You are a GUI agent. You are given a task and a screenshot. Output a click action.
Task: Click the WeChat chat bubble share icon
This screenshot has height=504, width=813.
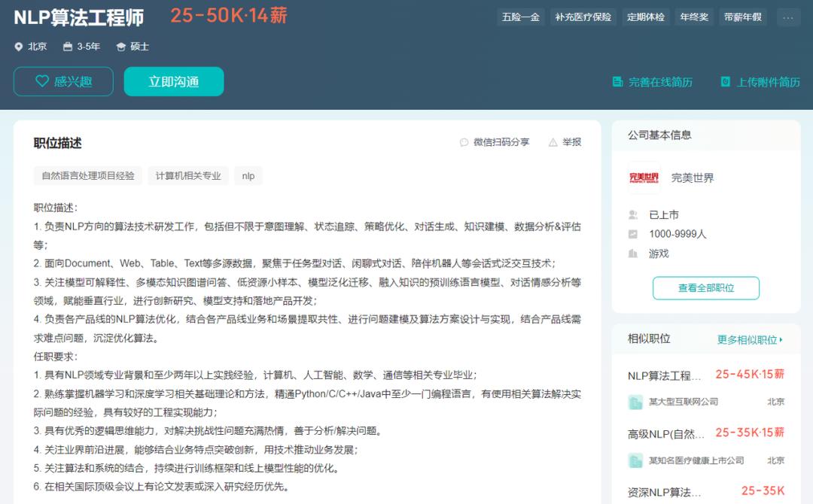464,142
